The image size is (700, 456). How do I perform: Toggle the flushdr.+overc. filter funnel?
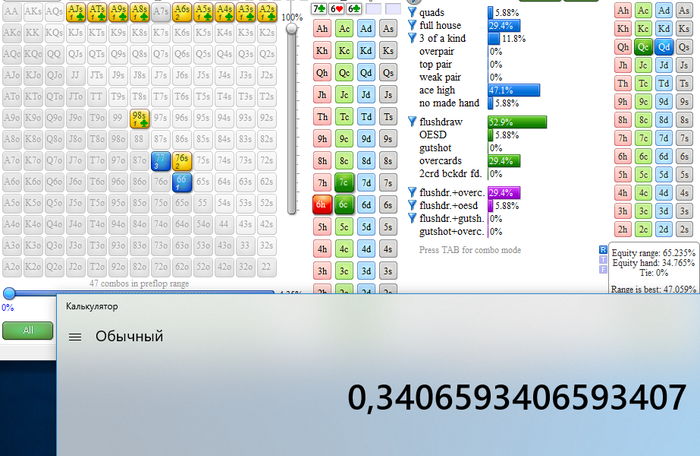tap(412, 192)
